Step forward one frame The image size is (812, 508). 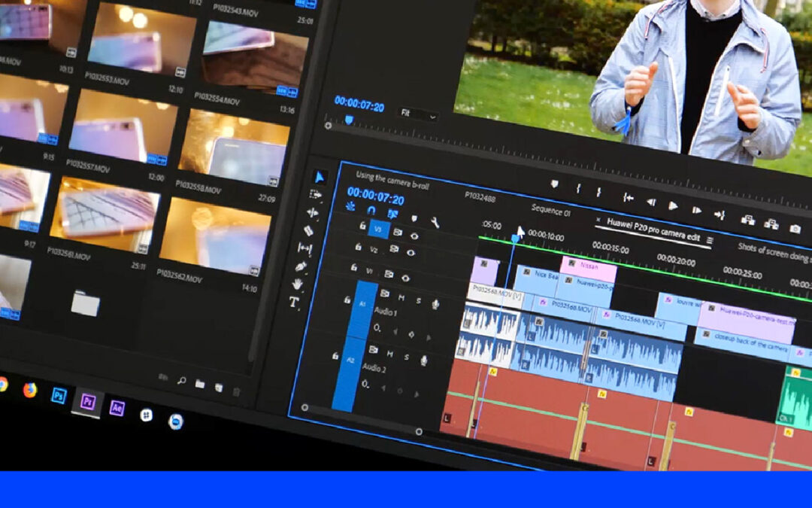[697, 210]
